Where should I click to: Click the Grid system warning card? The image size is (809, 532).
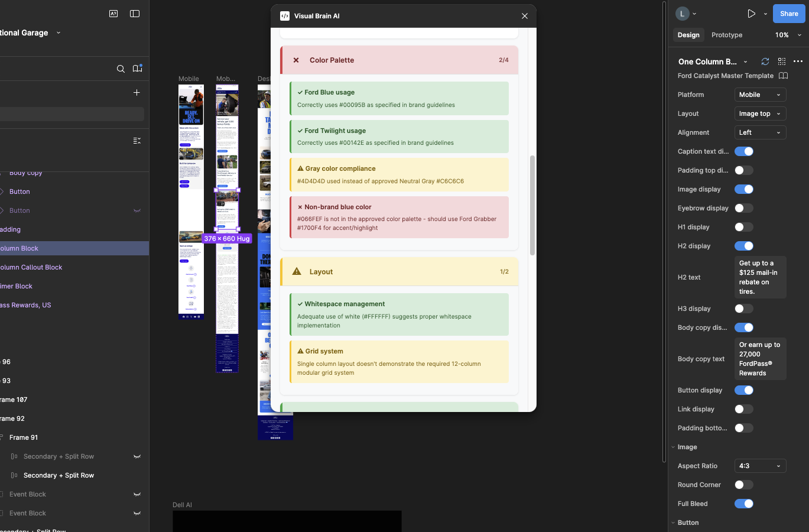pyautogui.click(x=399, y=361)
